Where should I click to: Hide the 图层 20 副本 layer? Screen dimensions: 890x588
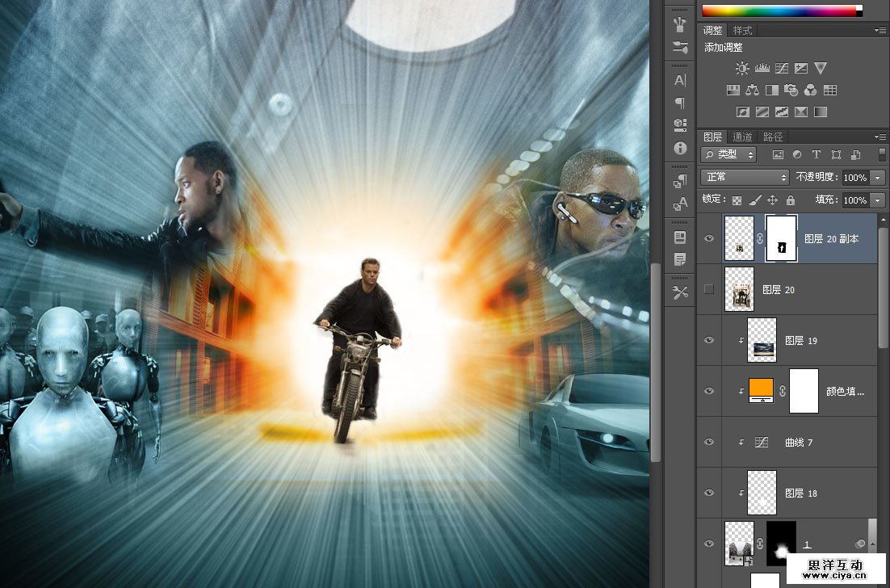pyautogui.click(x=709, y=238)
